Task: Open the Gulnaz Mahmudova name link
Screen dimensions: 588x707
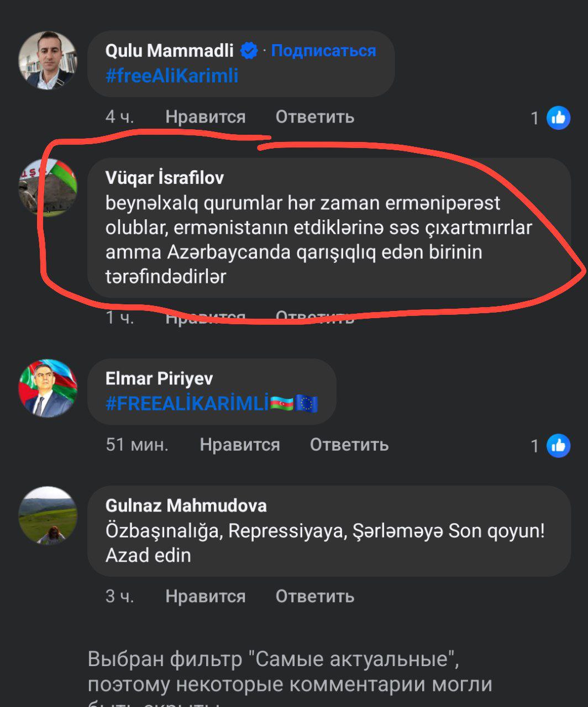Action: [x=186, y=505]
